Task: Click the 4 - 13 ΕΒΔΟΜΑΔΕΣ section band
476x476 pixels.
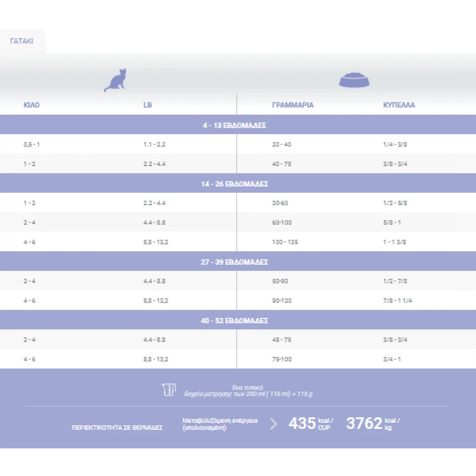Action: pyautogui.click(x=234, y=126)
